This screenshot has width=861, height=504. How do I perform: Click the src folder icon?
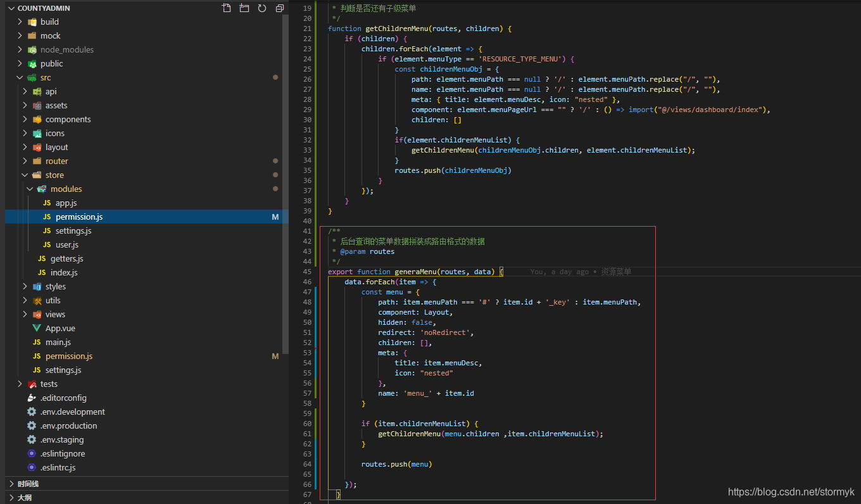(x=32, y=77)
